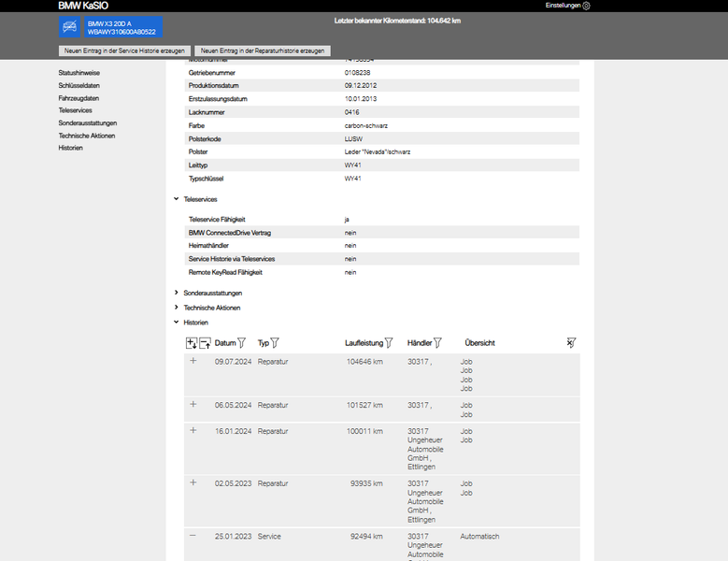Screen dimensions: 728x561
Task: Expand the 16.01.2024 Reparatur row
Action: (193, 430)
